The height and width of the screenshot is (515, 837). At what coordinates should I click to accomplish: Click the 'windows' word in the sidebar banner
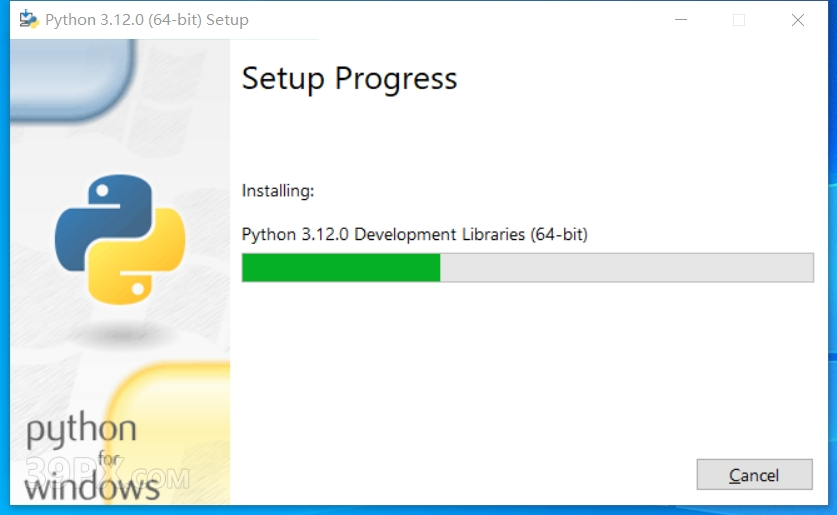(x=92, y=487)
